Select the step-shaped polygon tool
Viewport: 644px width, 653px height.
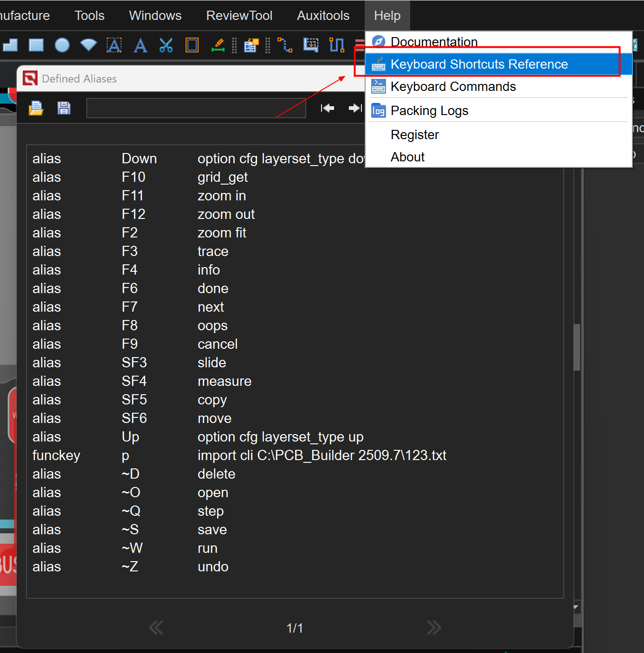(10, 45)
